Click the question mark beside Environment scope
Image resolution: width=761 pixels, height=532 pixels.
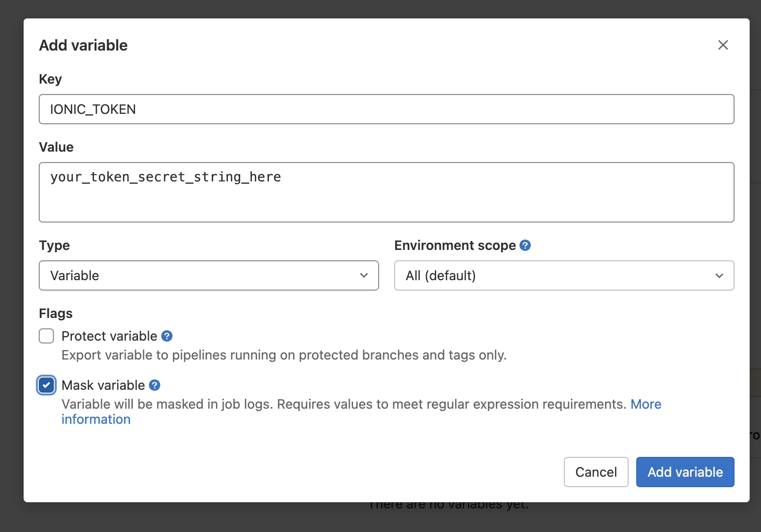[x=525, y=245]
